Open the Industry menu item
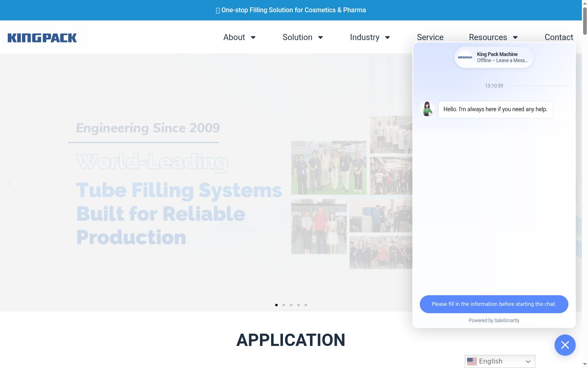Image resolution: width=588 pixels, height=368 pixels. click(365, 37)
